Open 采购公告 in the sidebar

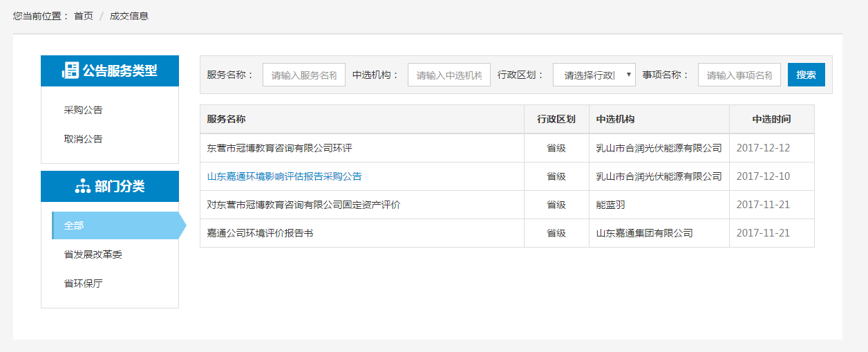[x=83, y=110]
